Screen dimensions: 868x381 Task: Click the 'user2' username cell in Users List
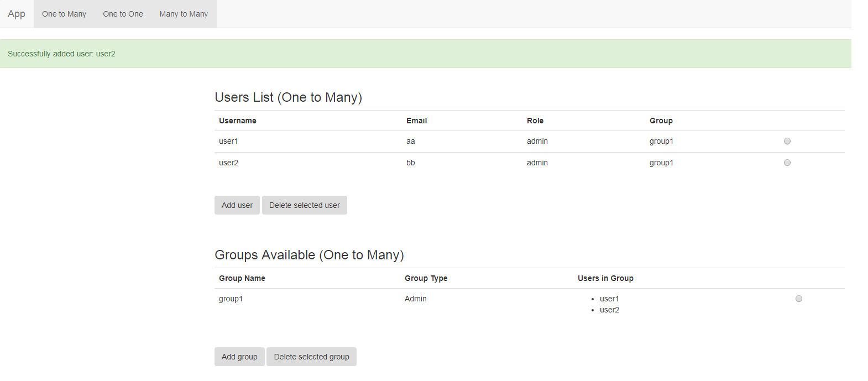point(228,163)
